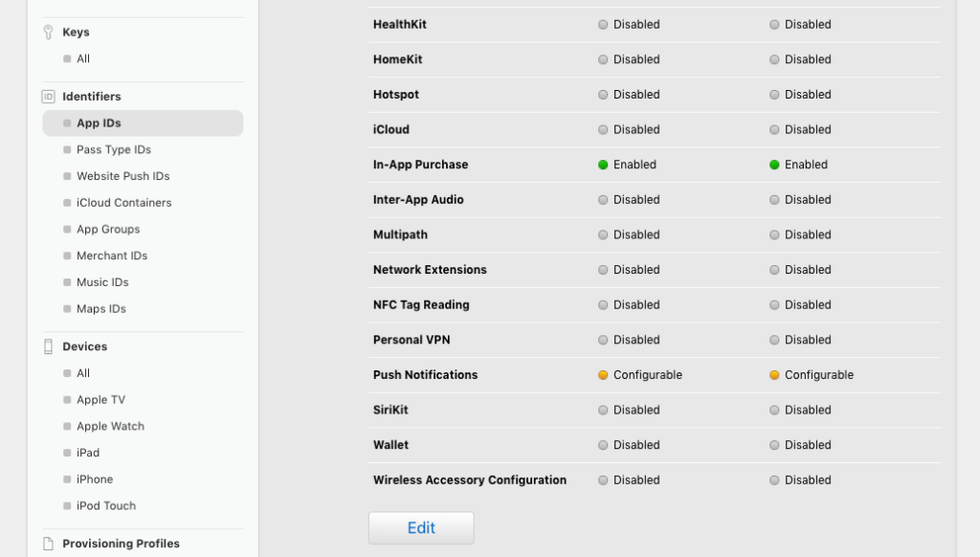Image resolution: width=980 pixels, height=557 pixels.
Task: Open Website Push IDs list
Action: [122, 176]
